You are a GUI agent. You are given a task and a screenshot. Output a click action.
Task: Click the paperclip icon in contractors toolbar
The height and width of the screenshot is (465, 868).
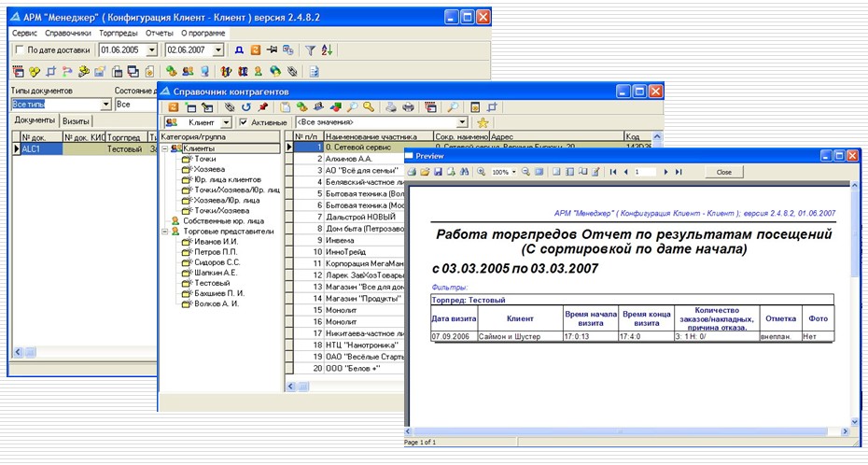230,107
